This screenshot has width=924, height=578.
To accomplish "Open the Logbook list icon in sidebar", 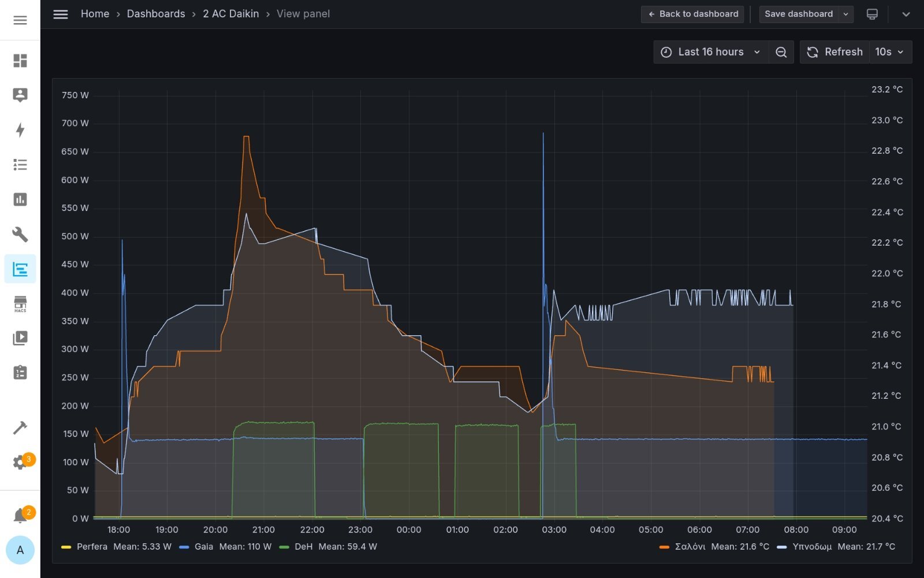I will click(x=20, y=165).
